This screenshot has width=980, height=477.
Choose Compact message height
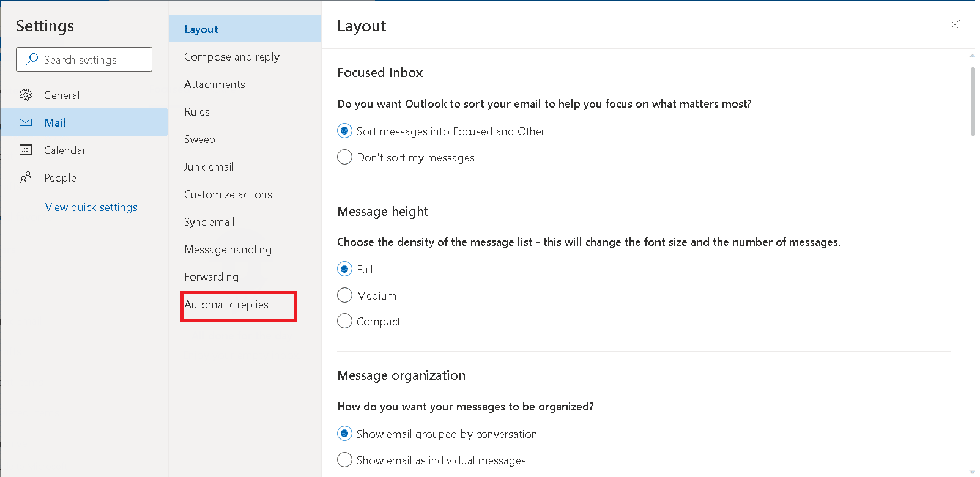(x=345, y=321)
